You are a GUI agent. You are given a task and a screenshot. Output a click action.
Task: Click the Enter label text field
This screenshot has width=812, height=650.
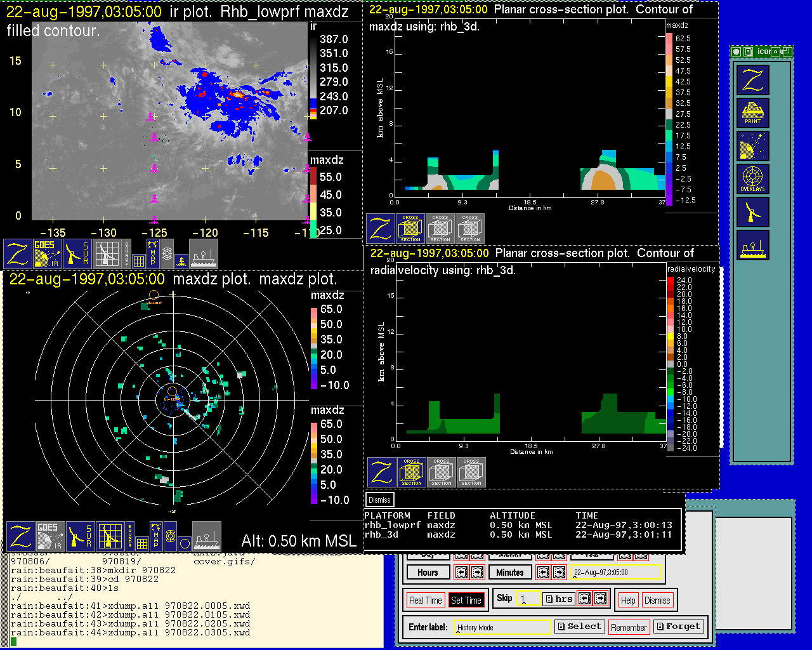(x=502, y=627)
